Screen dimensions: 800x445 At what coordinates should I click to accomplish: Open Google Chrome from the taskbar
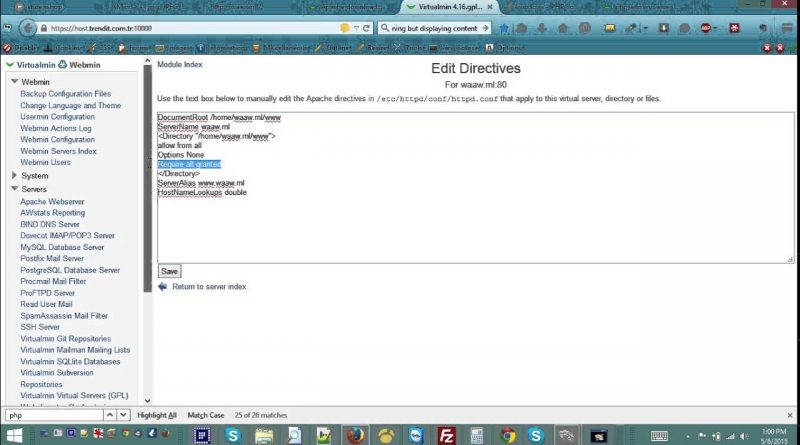(x=507, y=435)
